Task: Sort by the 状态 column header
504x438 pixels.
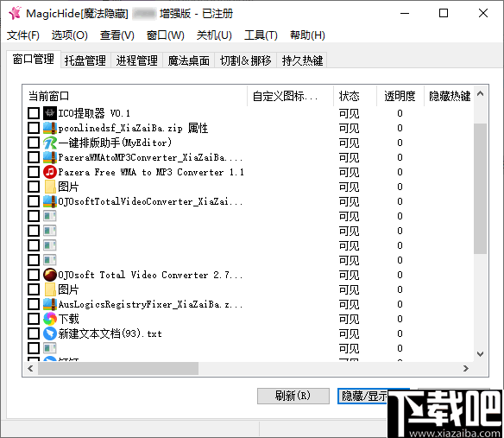Action: point(356,96)
